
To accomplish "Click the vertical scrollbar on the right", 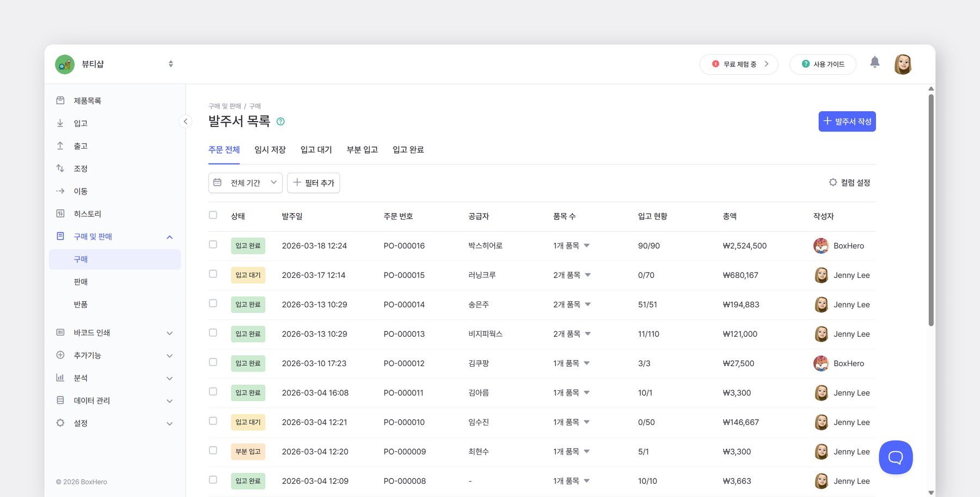I will point(931,210).
